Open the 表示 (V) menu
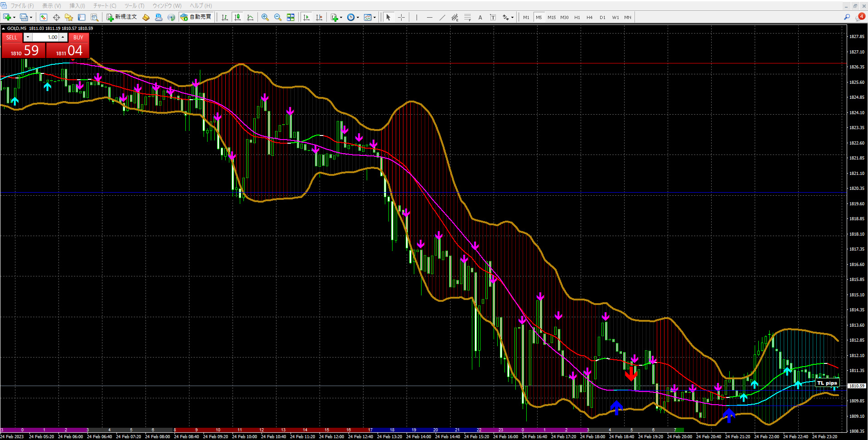The height and width of the screenshot is (440, 868). (x=52, y=6)
